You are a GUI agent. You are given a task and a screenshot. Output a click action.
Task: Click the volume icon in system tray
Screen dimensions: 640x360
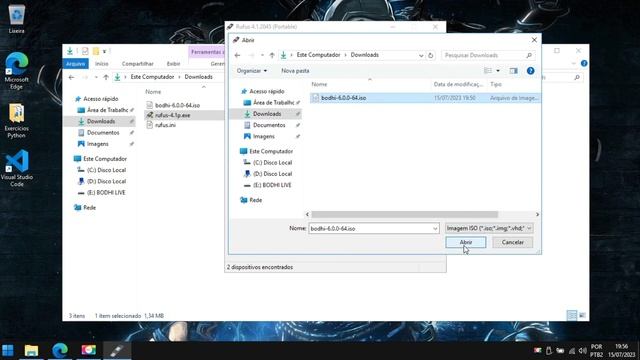582,351
